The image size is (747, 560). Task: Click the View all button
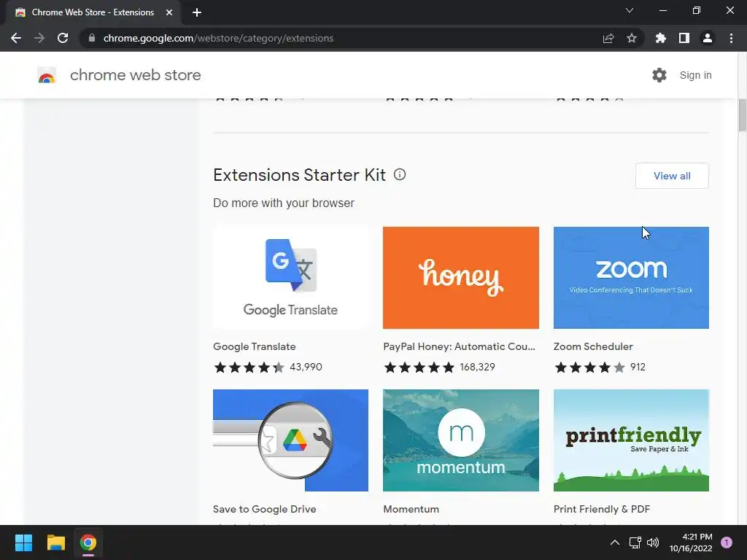click(672, 176)
